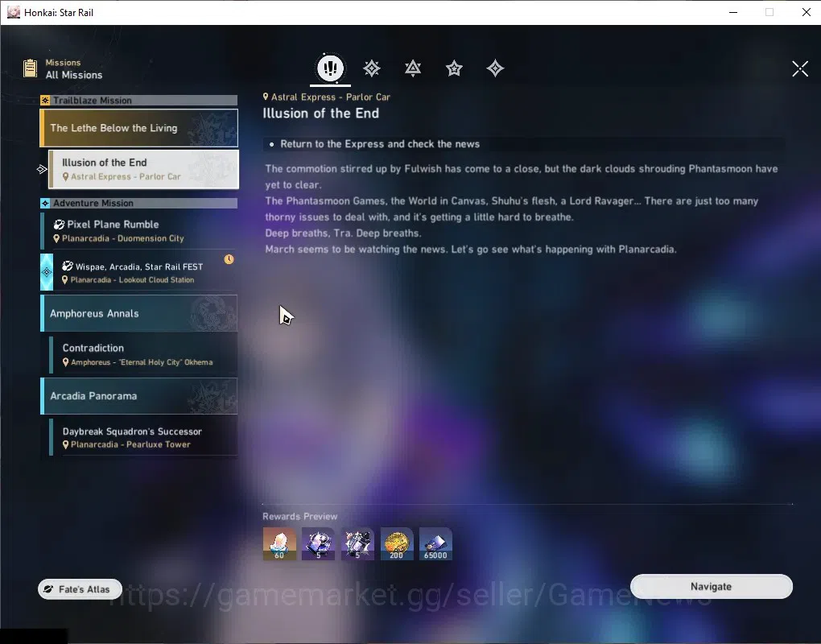View the Stellar Jade reward showing 60
Image resolution: width=821 pixels, height=644 pixels.
279,543
